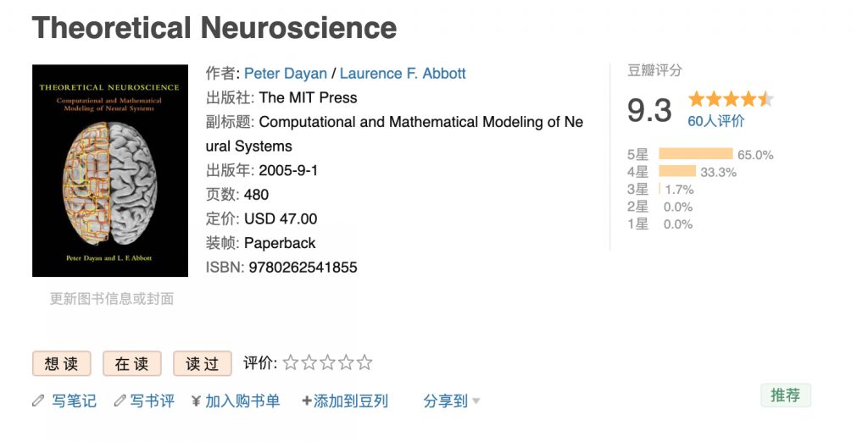Mark book as 在读
Screen dimensions: 868x442
(132, 363)
